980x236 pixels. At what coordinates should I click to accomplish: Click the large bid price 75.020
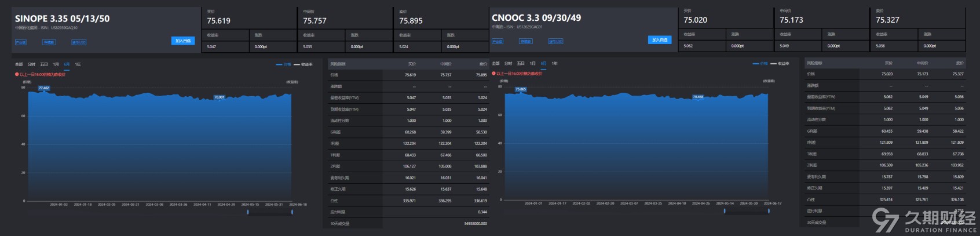pos(696,20)
